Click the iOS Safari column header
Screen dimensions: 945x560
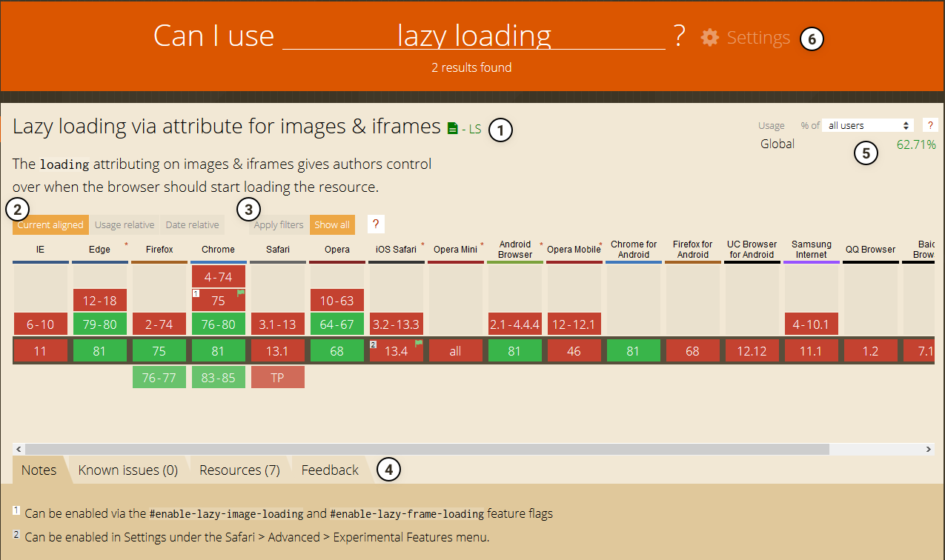click(x=397, y=250)
